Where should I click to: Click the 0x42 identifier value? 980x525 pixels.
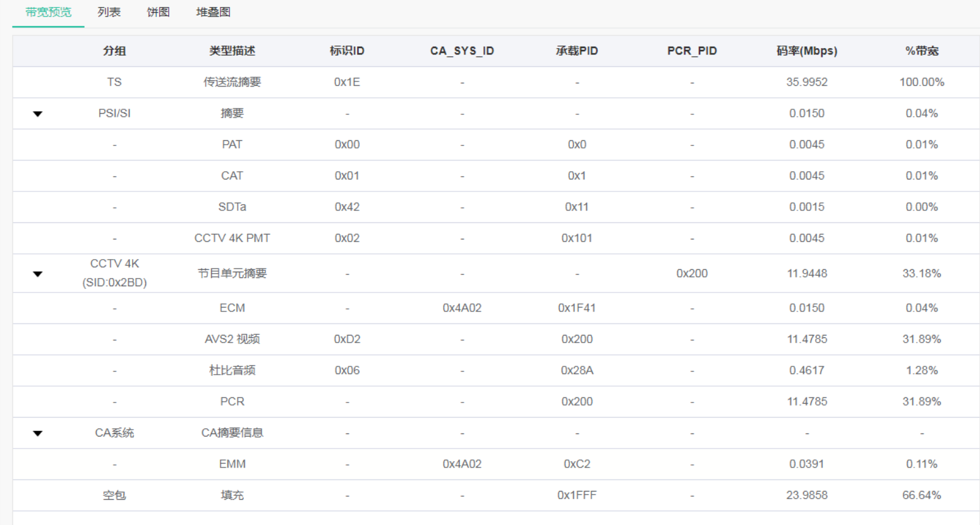[347, 207]
